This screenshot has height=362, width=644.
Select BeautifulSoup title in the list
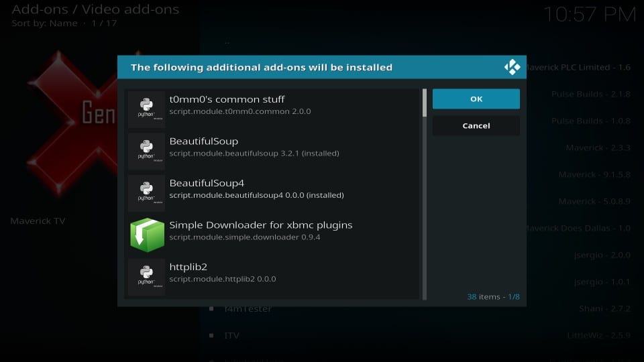tap(204, 141)
